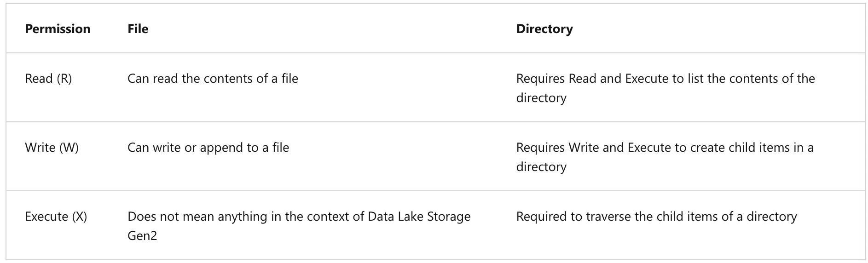Click the "Does not mean anything" text
Screen dimensions: 868x263
coord(197,217)
